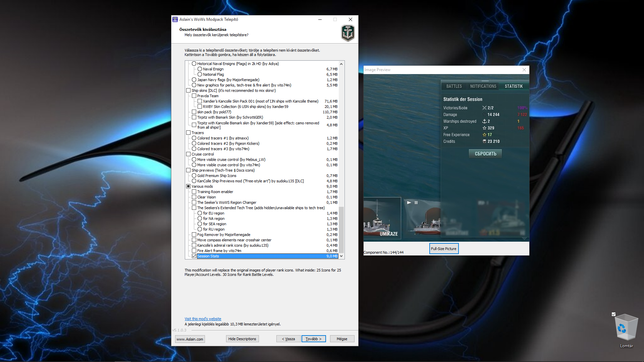The width and height of the screenshot is (644, 362).
Task: Open the Full-Size Picture button
Action: 444,249
